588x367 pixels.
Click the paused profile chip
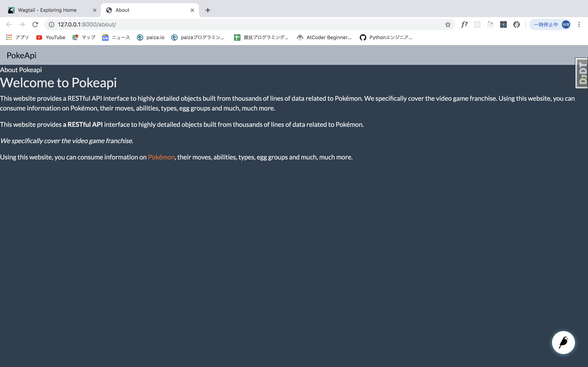pos(550,24)
